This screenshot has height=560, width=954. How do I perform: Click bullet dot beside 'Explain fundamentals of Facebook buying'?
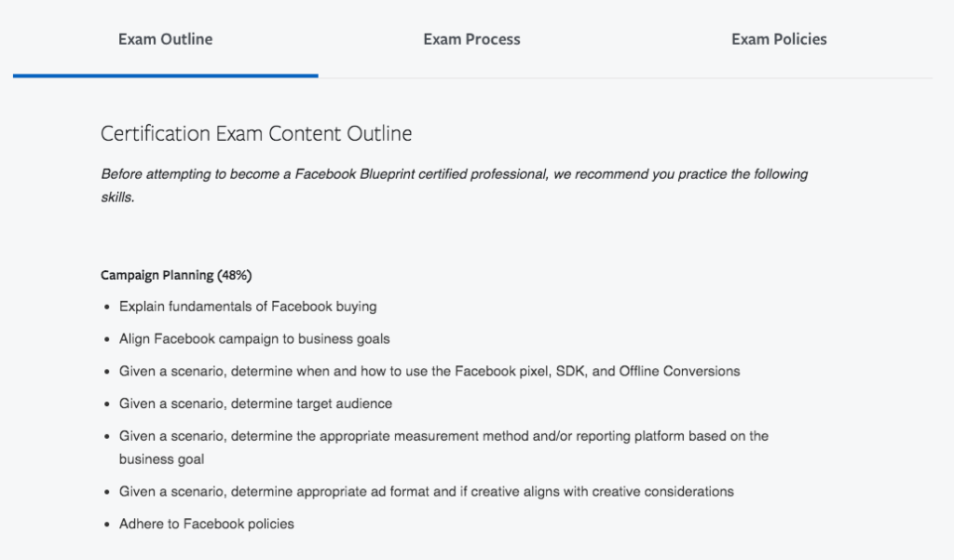[107, 307]
